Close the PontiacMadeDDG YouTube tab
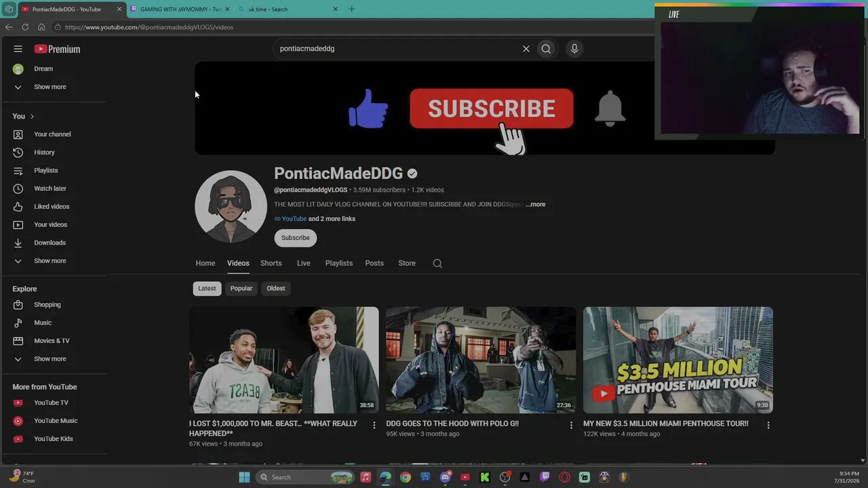This screenshot has width=868, height=488. [x=119, y=9]
